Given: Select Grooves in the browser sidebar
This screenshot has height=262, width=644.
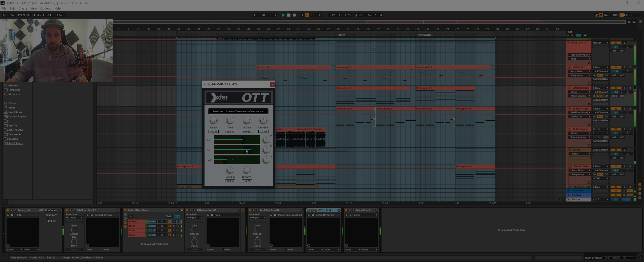Looking at the screenshot, I should coord(13,85).
